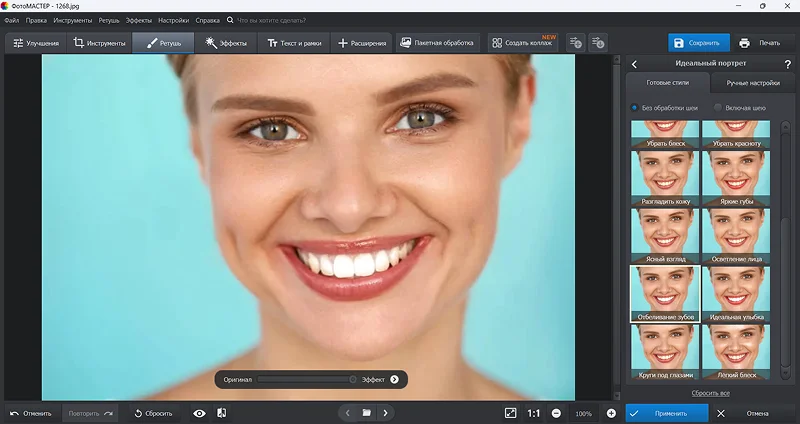800x424 pixels.
Task: Click Пакетная обработка button
Action: tap(437, 43)
